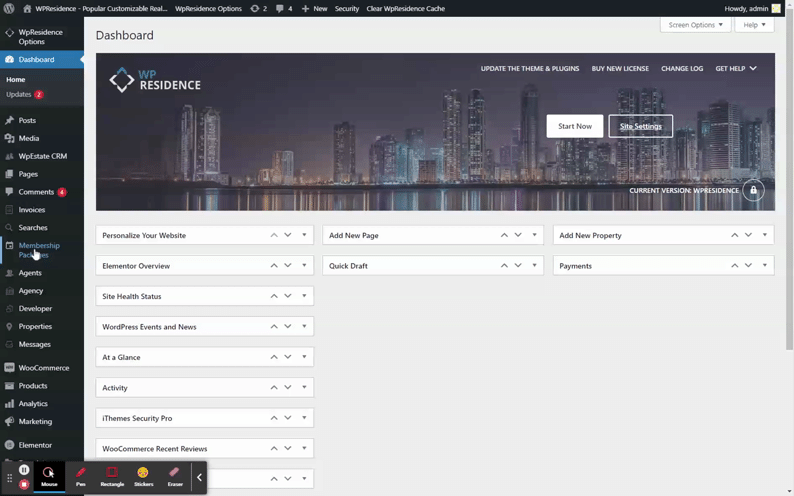Click the Invoices icon in sidebar
The width and height of the screenshot is (794, 496).
(x=9, y=210)
